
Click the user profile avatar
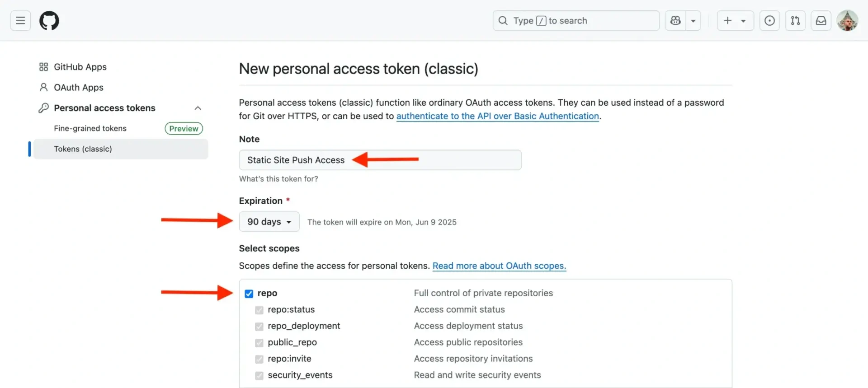(847, 21)
